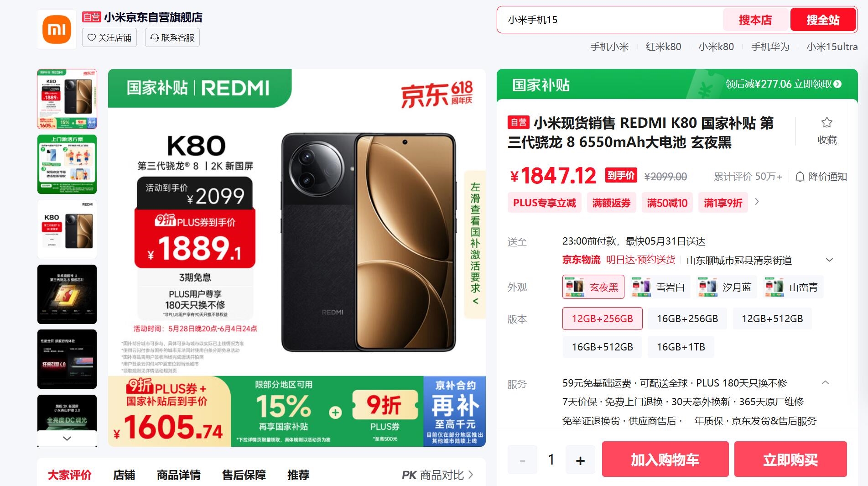Click the Xiaomi store logo icon
Screen dimensions: 868x486
click(57, 29)
